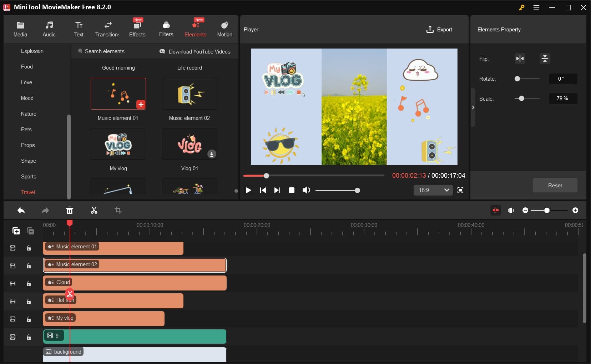591x364 pixels.
Task: Jump to next frame
Action: 277,190
